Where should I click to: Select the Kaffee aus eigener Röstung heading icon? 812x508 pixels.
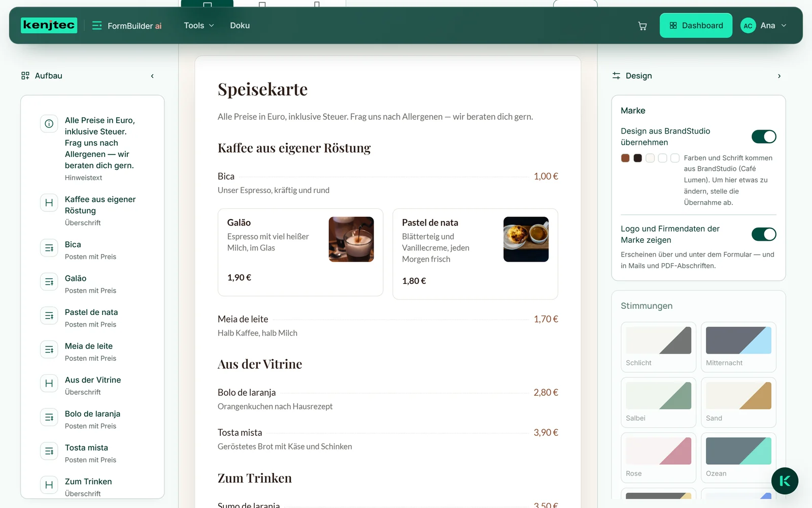(49, 203)
